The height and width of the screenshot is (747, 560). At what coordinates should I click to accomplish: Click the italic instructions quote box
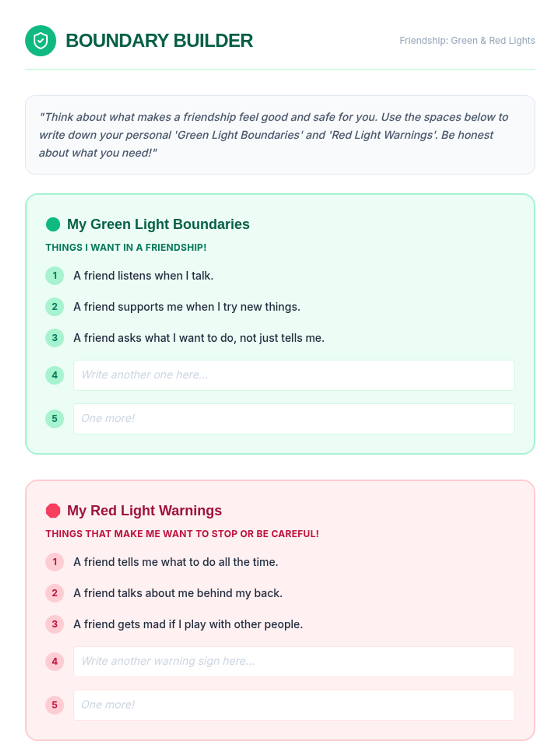[280, 135]
